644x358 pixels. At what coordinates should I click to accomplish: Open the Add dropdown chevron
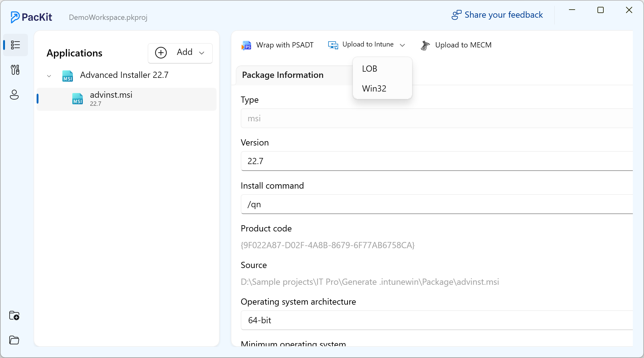(x=202, y=53)
